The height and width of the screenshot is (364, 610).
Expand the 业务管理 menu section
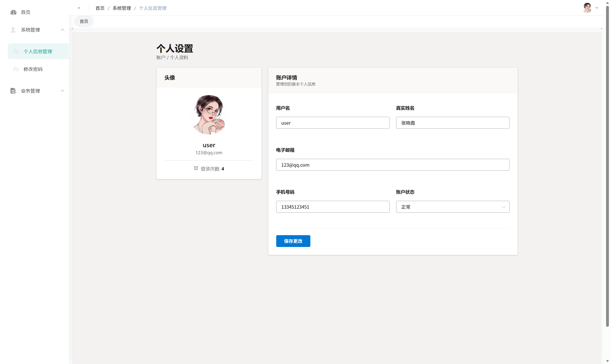pos(62,91)
